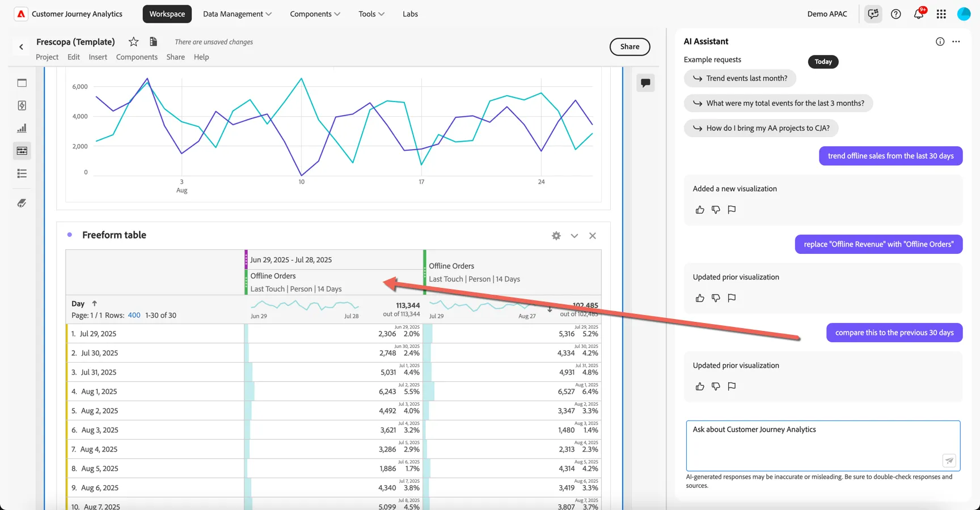Viewport: 980px width, 510px height.
Task: Change rows per page value 400
Action: tap(134, 315)
